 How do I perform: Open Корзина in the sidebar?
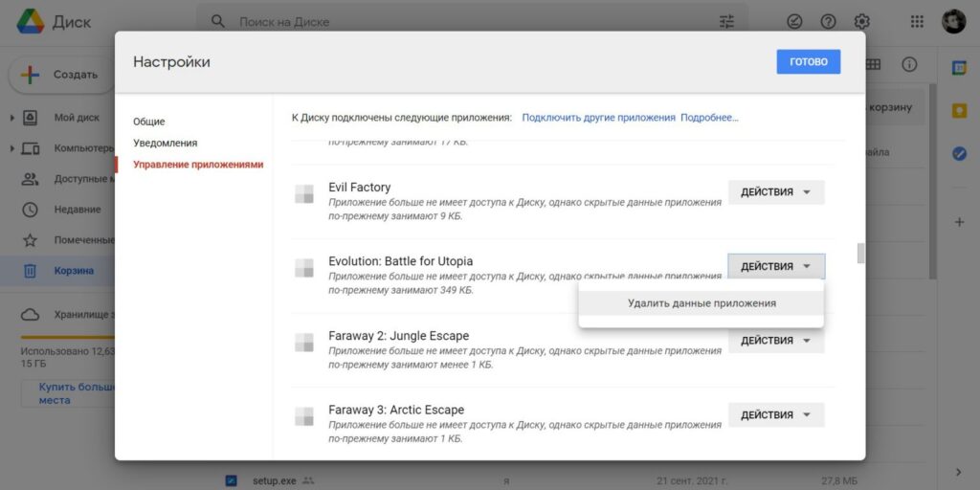point(57,271)
